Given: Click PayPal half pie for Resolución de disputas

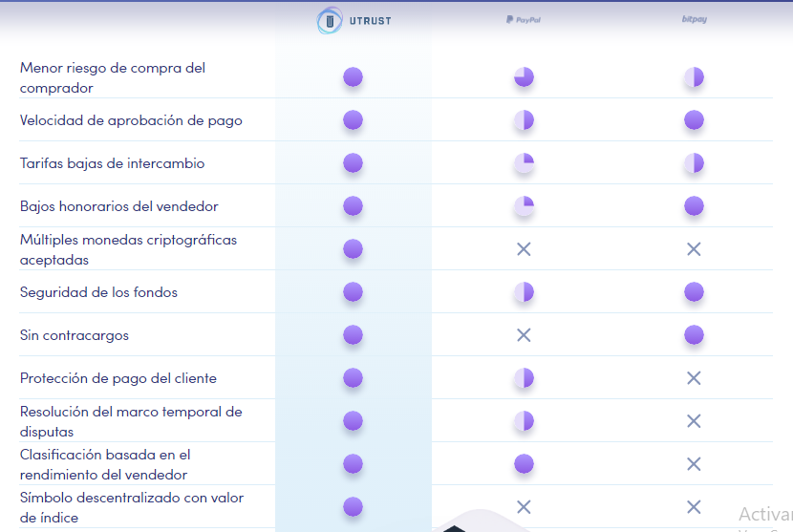Looking at the screenshot, I should tap(524, 421).
